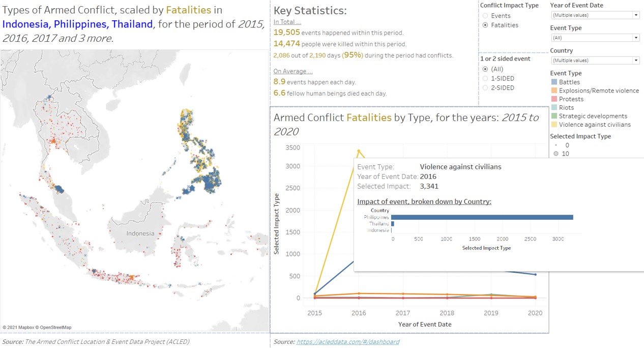Image resolution: width=644 pixels, height=348 pixels.
Task: Click the Riots legend color swatch
Action: click(554, 107)
